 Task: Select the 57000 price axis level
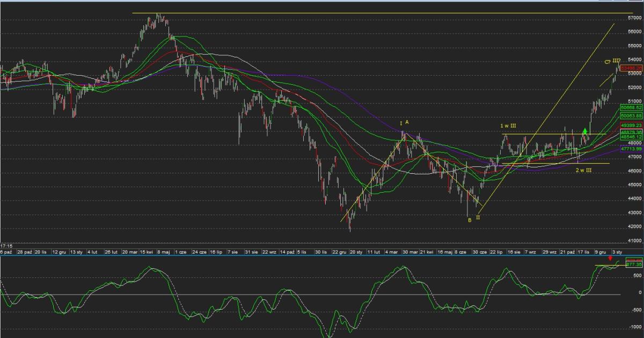[634, 18]
